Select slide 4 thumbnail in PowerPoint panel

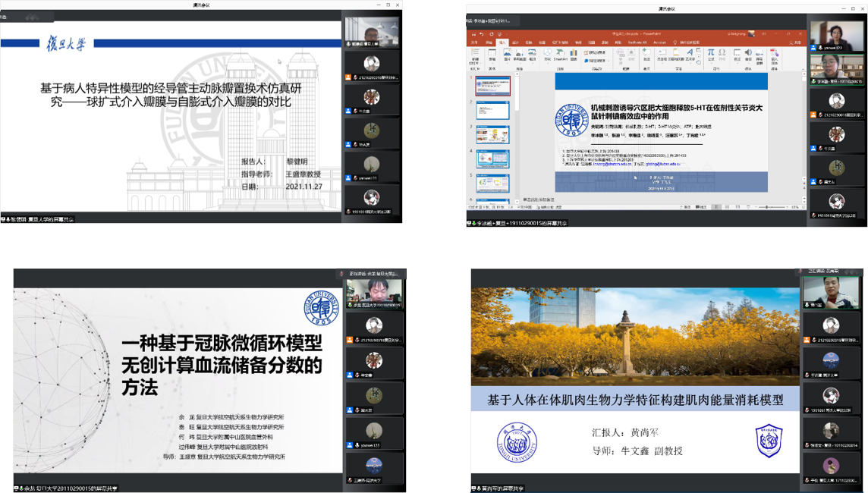(492, 159)
